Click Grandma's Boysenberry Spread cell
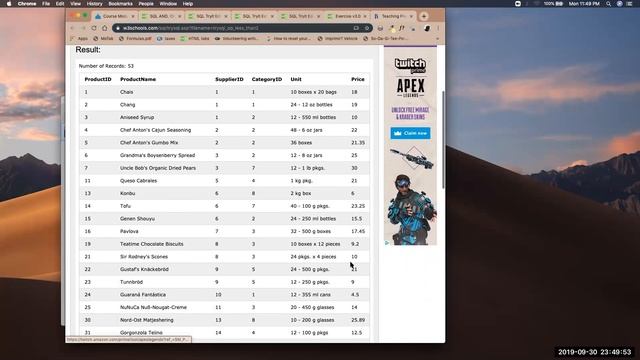 158,156
